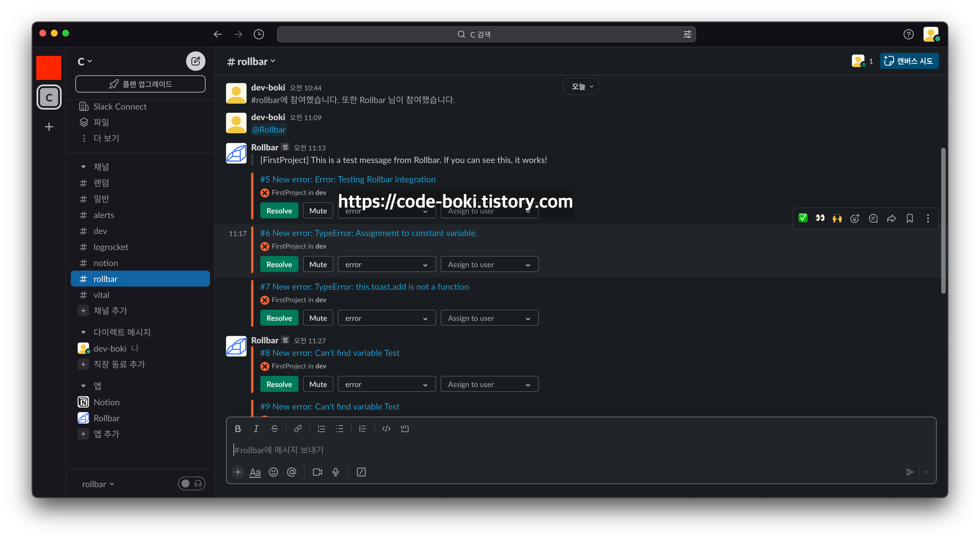Open the 오늘 date dropdown
This screenshot has height=540, width=980.
coord(581,87)
